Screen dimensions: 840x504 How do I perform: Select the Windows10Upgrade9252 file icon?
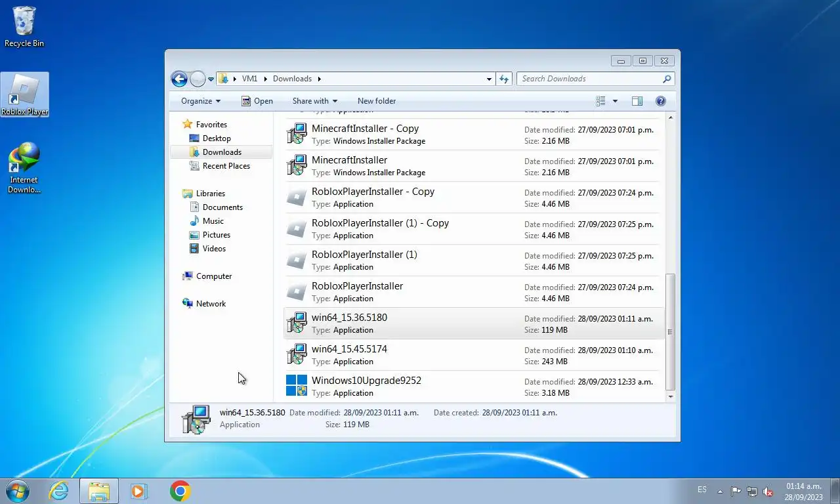point(297,386)
